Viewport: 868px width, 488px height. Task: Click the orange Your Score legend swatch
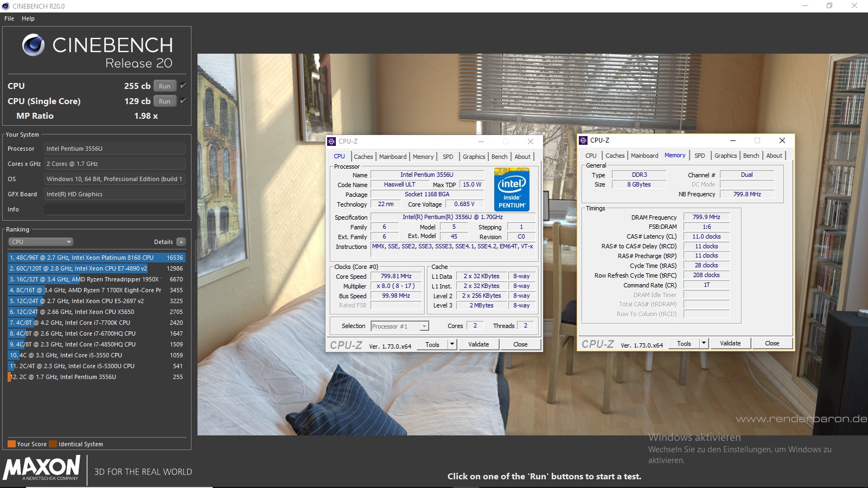[11, 444]
